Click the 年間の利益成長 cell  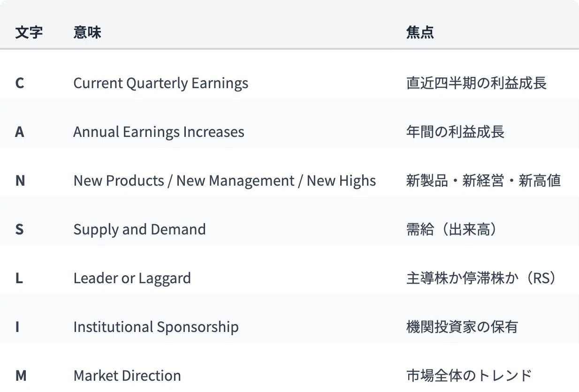click(455, 132)
